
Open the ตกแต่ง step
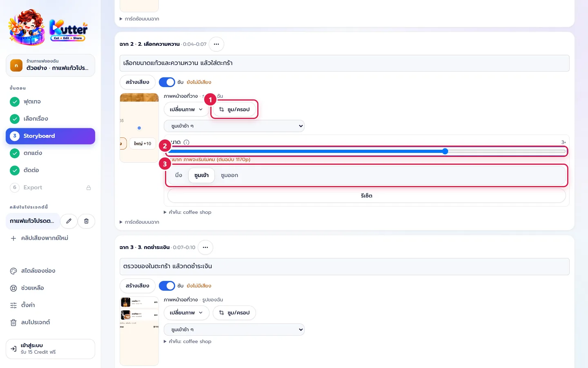coord(50,153)
